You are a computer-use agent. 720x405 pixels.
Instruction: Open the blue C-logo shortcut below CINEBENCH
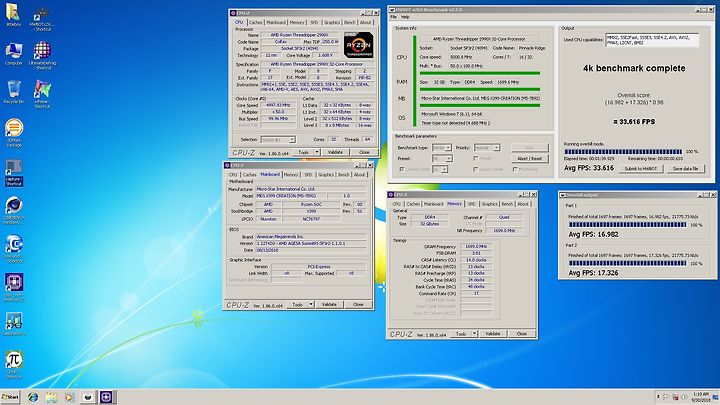(14, 249)
